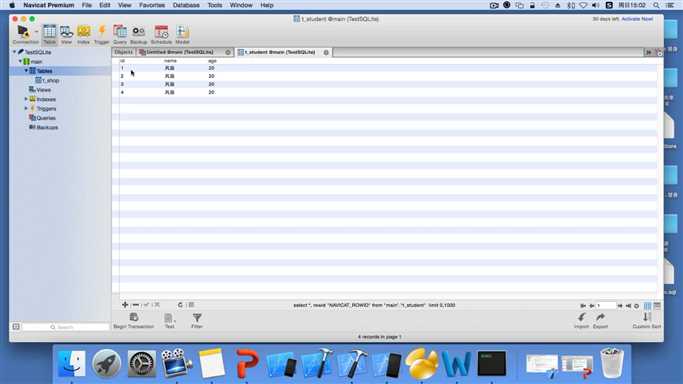Viewport: 683px width, 384px height.
Task: Click the page number field
Action: (x=606, y=306)
